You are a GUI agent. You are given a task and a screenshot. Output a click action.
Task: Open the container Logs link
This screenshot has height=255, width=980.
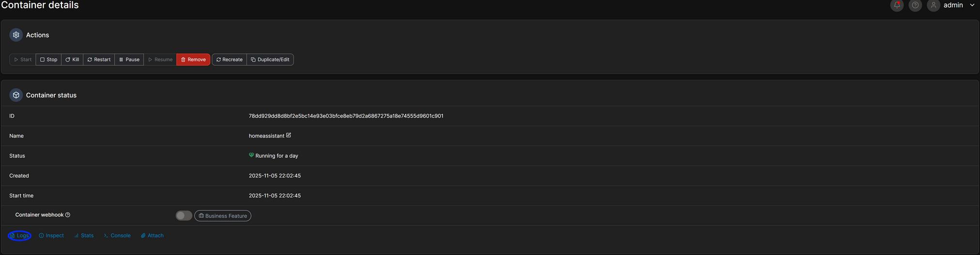[19, 236]
